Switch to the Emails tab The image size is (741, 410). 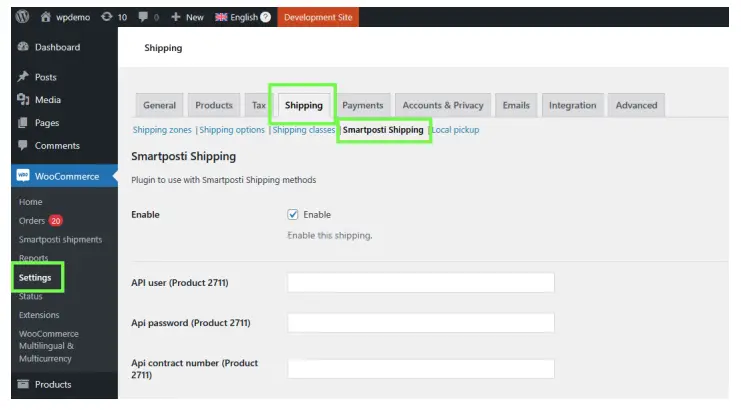(516, 105)
